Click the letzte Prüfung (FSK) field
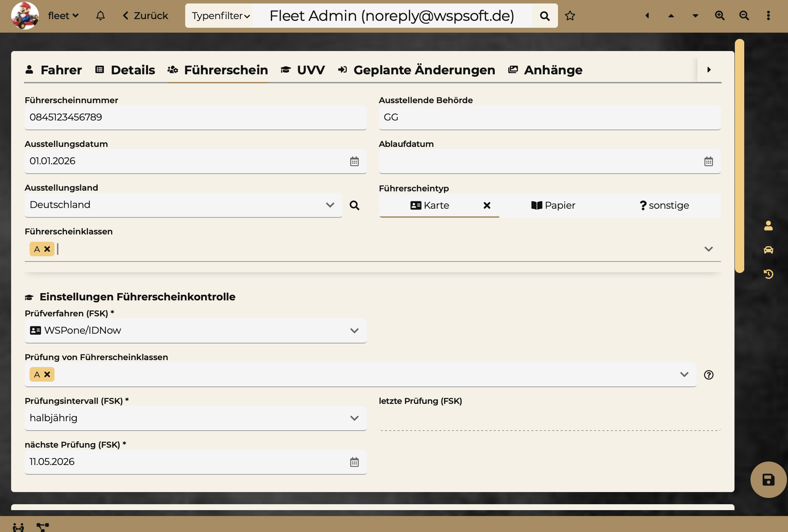788x532 pixels. tap(550, 418)
